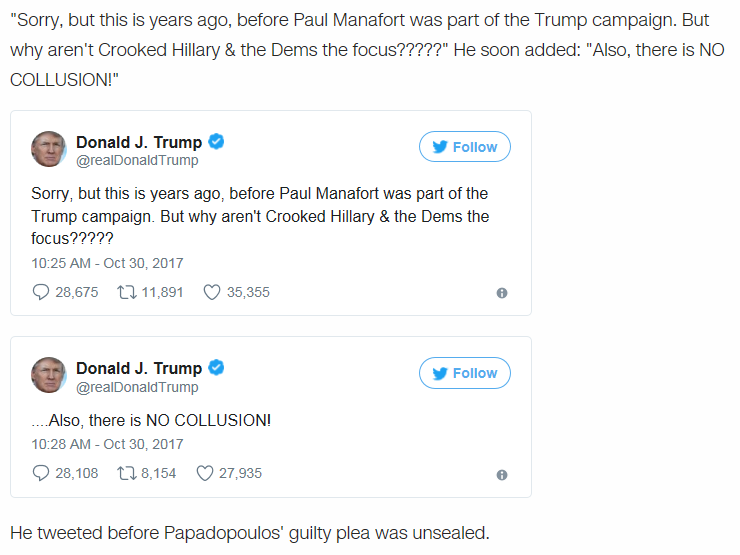Open profile photo on second tweet
Image resolution: width=740 pixels, height=555 pixels.
point(49,375)
